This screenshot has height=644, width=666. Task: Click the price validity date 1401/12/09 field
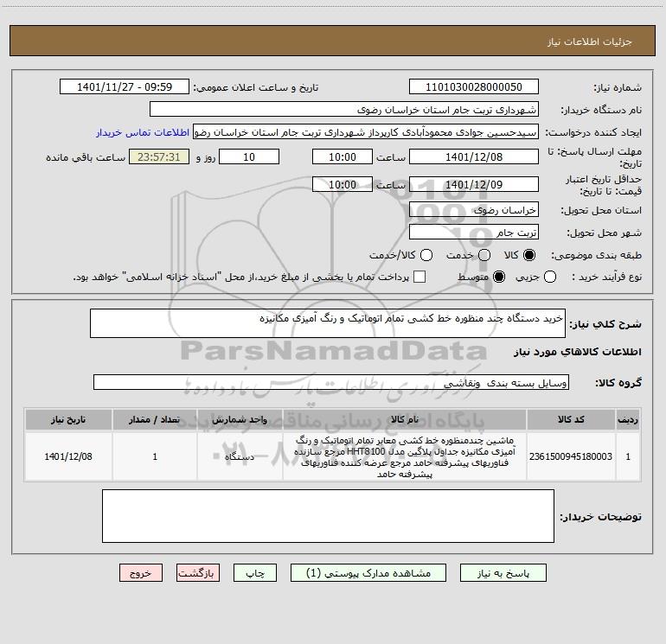pos(474,184)
